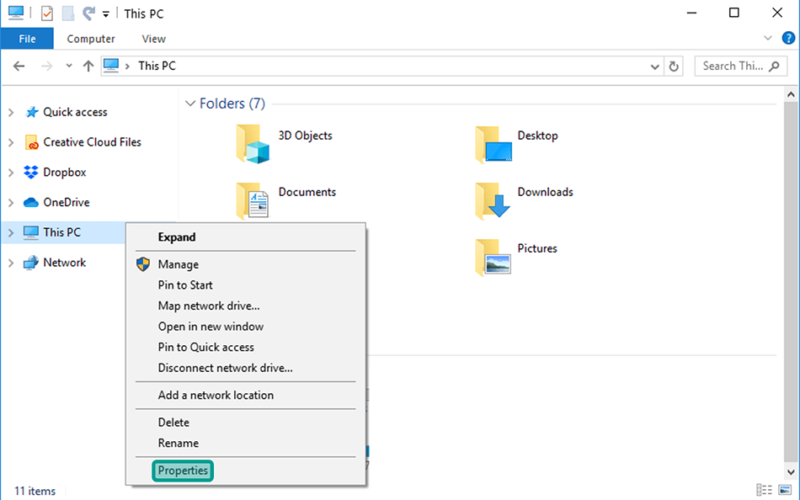Select the Pictures folder icon
This screenshot has width=800, height=500.
[493, 257]
